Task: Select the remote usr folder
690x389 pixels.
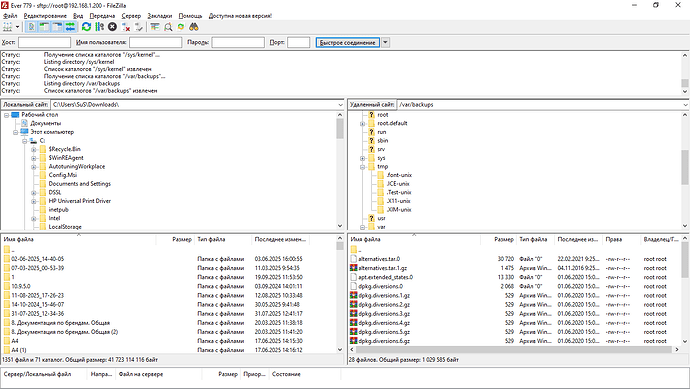Action: coord(382,218)
